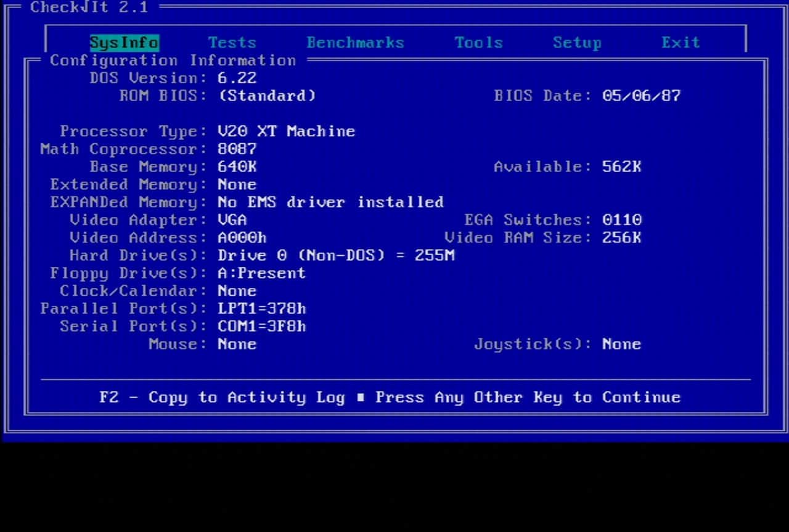Click the video address A000h
The width and height of the screenshot is (789, 532).
point(242,238)
